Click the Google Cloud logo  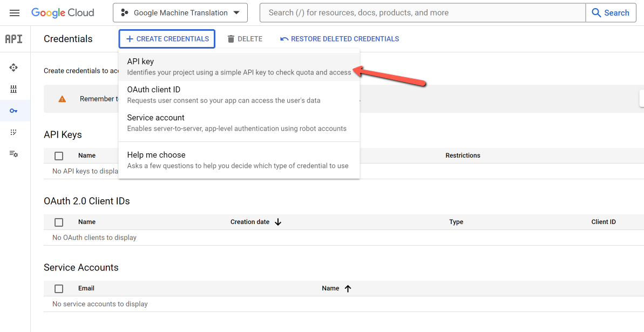[x=63, y=13]
